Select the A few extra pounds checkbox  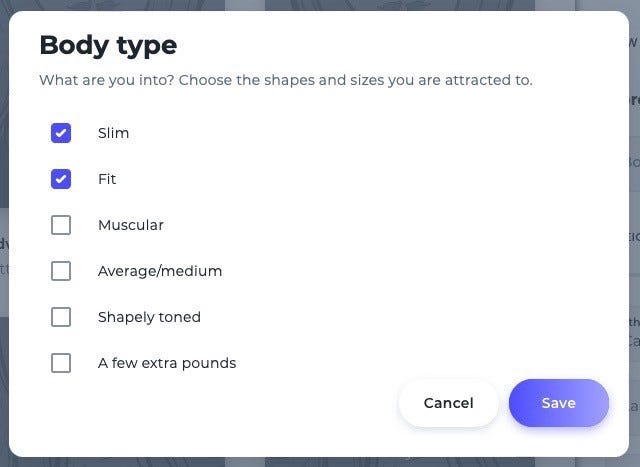(61, 363)
